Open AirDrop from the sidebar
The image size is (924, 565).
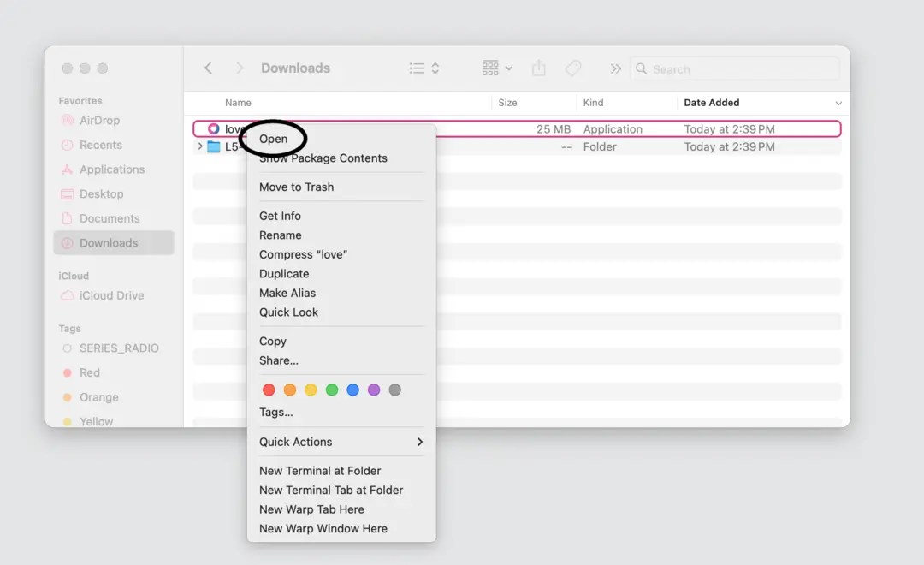[99, 121]
